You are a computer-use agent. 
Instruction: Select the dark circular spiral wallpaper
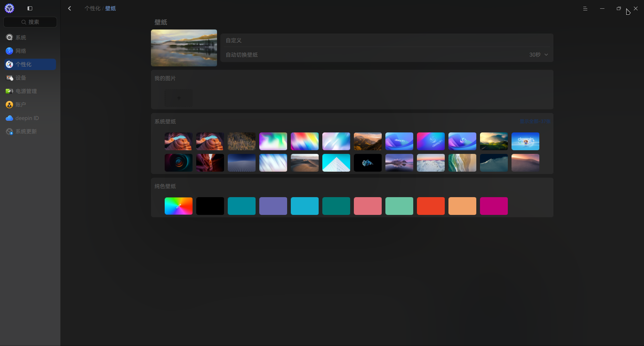click(x=178, y=163)
